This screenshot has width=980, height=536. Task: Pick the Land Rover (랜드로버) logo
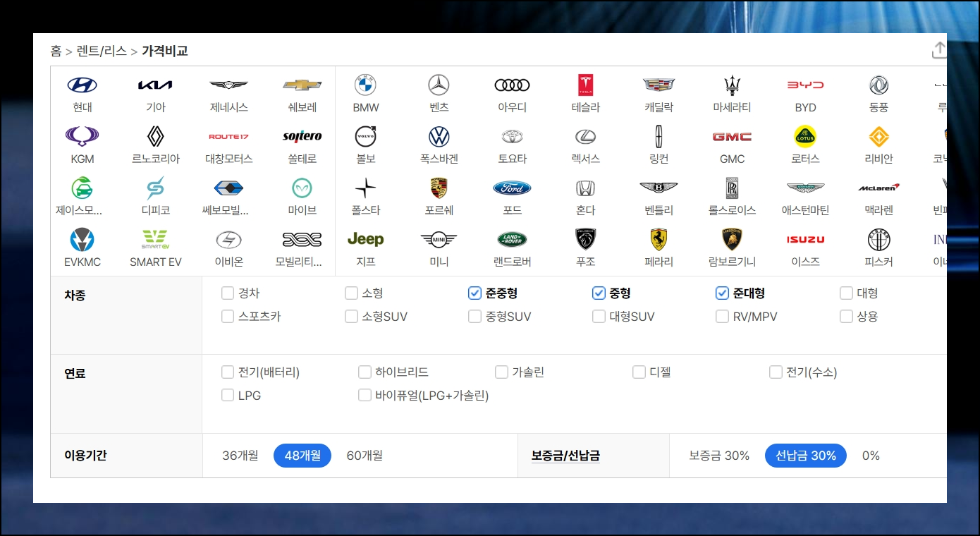[512, 240]
